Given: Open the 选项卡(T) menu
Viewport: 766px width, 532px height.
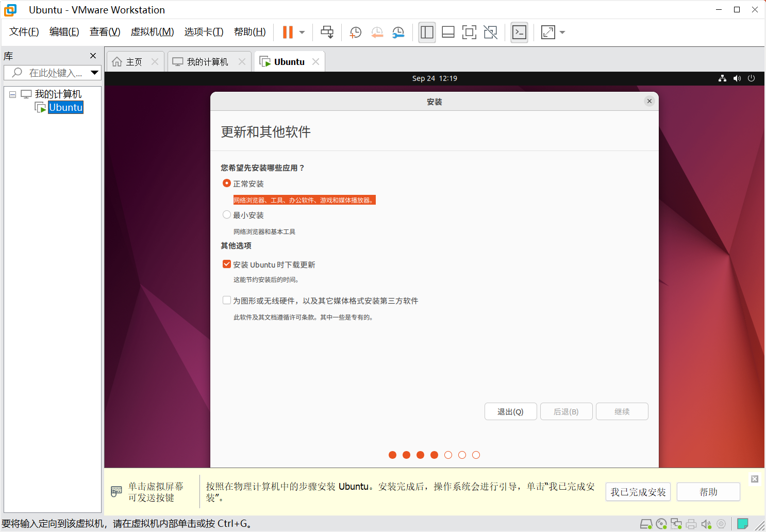Looking at the screenshot, I should (204, 32).
